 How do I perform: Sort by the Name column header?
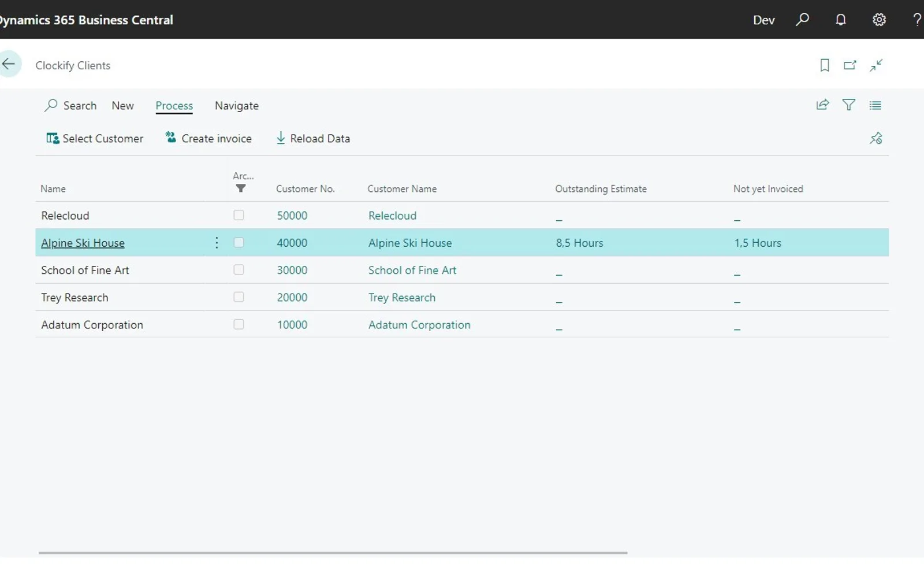(53, 189)
